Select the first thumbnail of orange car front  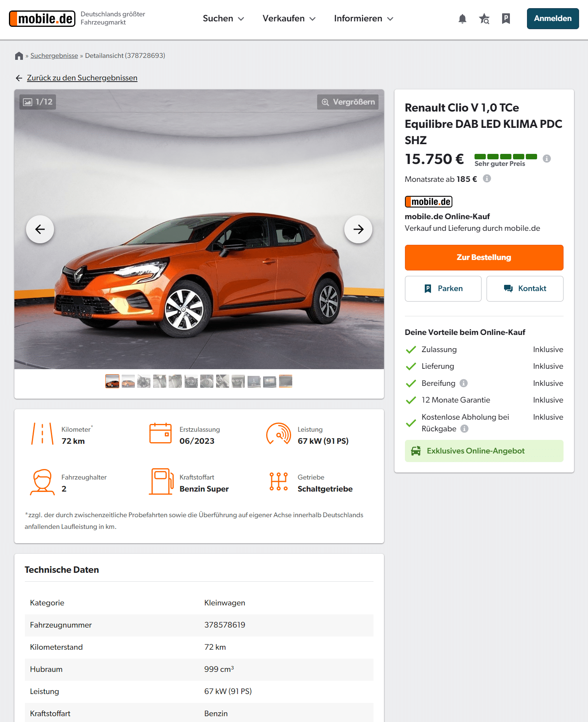[x=112, y=381]
